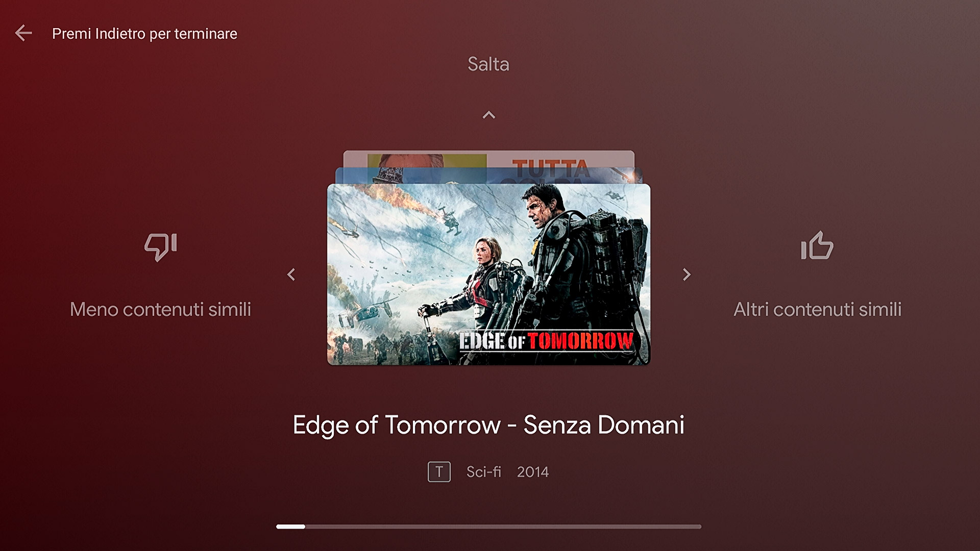The width and height of the screenshot is (980, 551).
Task: Click the T rating badge
Action: pyautogui.click(x=439, y=472)
